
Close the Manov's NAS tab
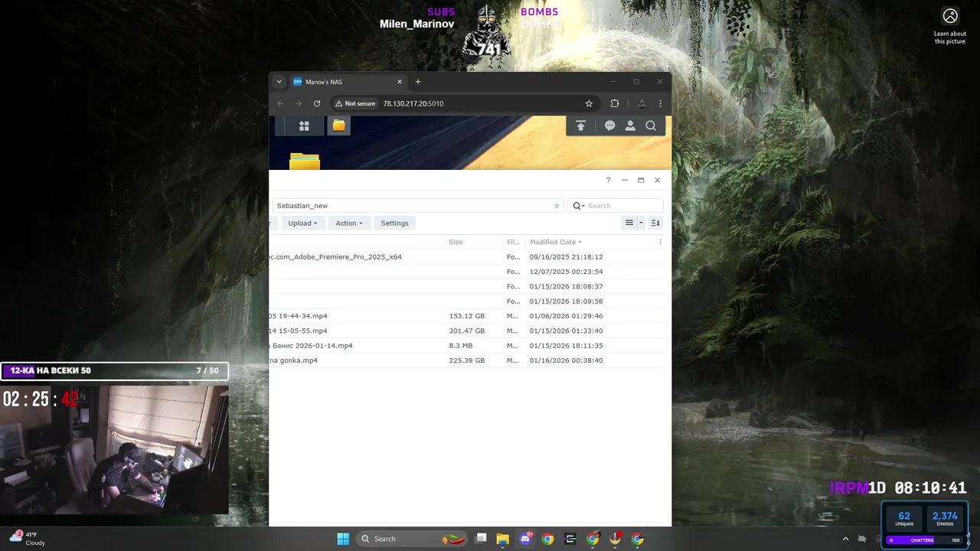tap(399, 82)
